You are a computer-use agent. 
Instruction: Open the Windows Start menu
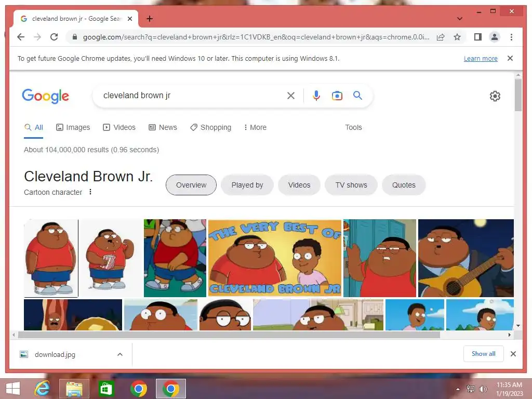tap(13, 389)
